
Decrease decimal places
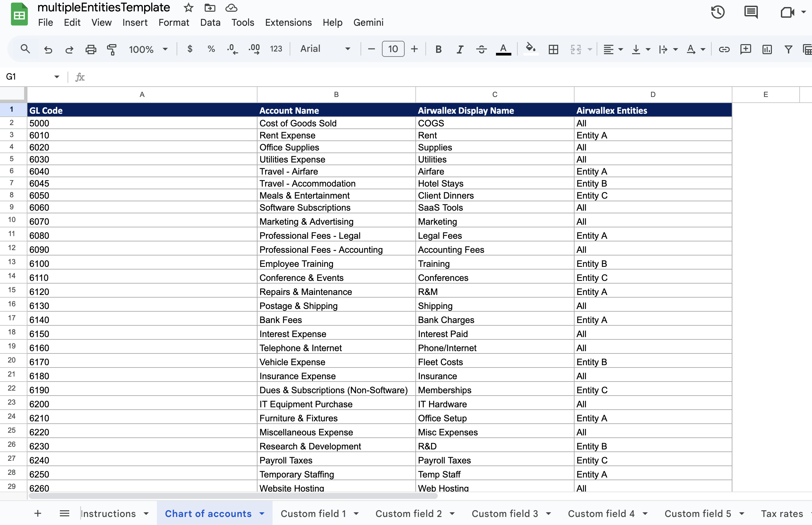[232, 49]
